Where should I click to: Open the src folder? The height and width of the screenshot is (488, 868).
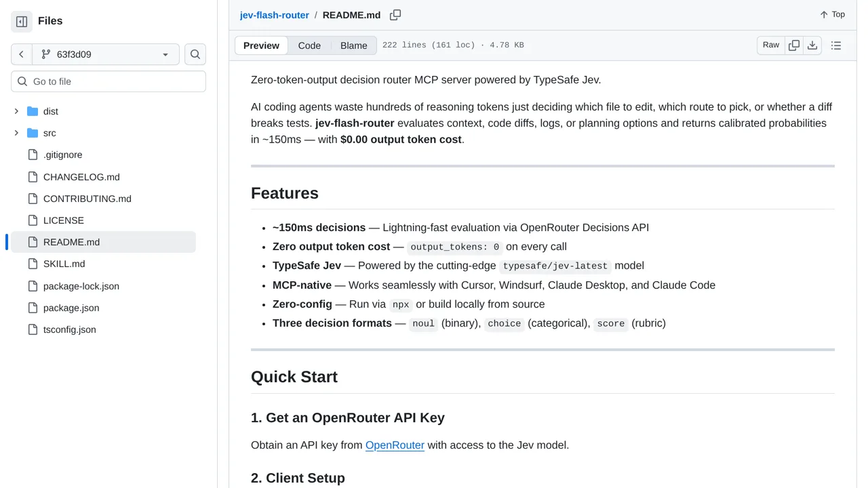pyautogui.click(x=50, y=133)
